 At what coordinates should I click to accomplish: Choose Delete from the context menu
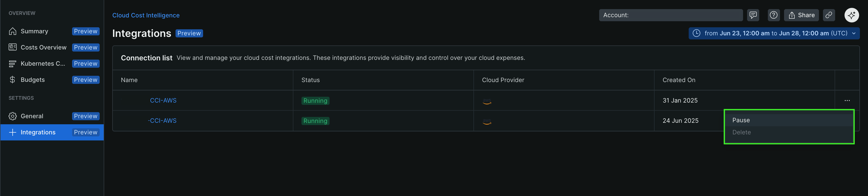[x=741, y=132]
